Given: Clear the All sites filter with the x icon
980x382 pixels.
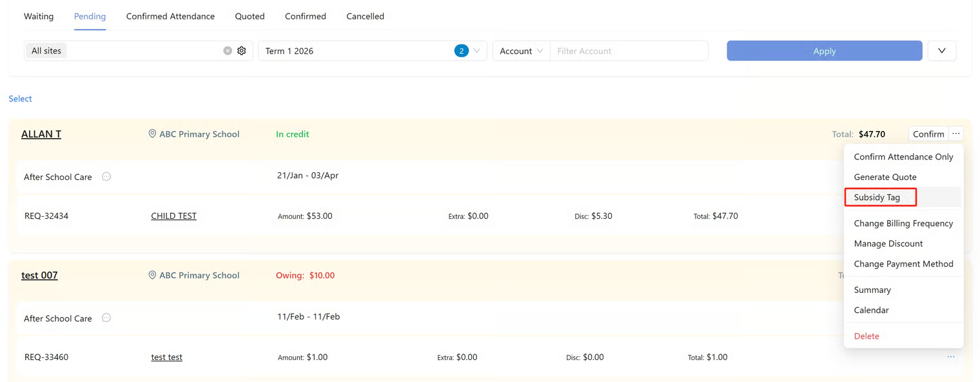Looking at the screenshot, I should (x=228, y=51).
